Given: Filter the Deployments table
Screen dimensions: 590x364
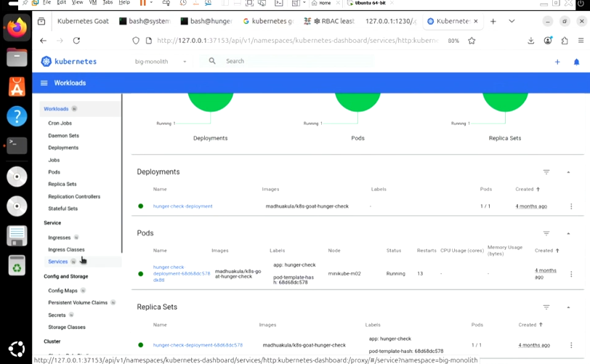Looking at the screenshot, I should click(546, 172).
